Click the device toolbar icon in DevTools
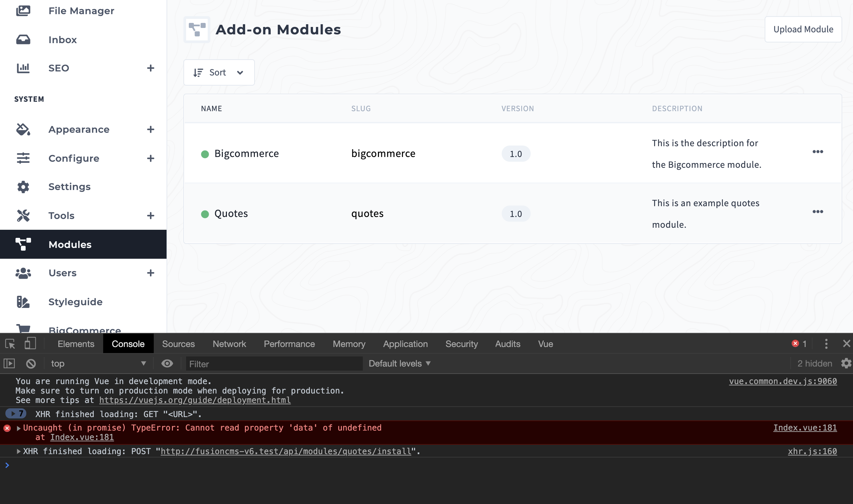The width and height of the screenshot is (853, 504). click(x=30, y=344)
